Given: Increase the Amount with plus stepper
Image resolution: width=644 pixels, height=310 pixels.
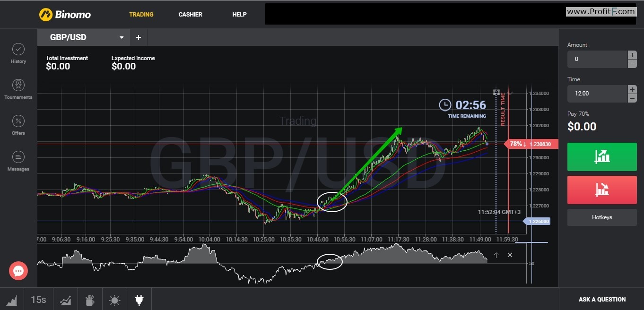Looking at the screenshot, I should pyautogui.click(x=632, y=55).
